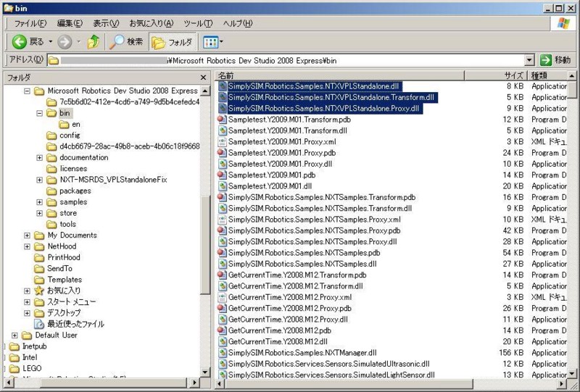Screen dimensions: 580x392
Task: Click the bin folder icon in tree
Action: [x=51, y=113]
